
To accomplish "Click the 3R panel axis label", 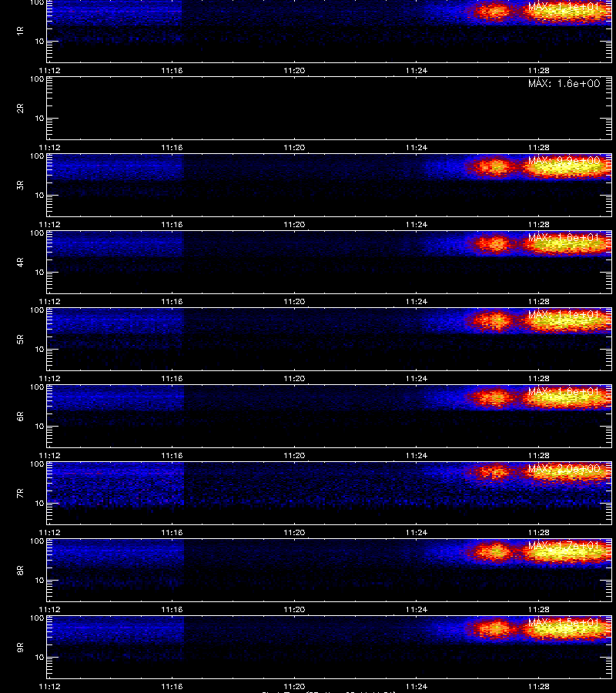I will point(20,185).
